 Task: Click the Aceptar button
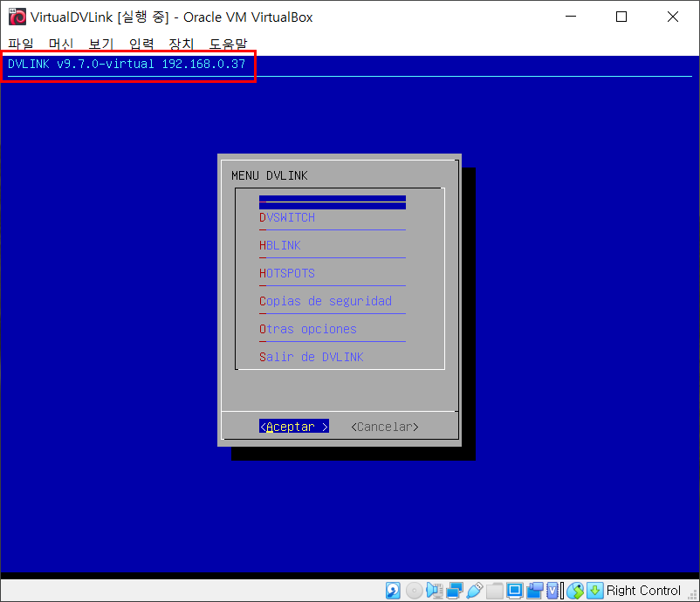point(294,426)
